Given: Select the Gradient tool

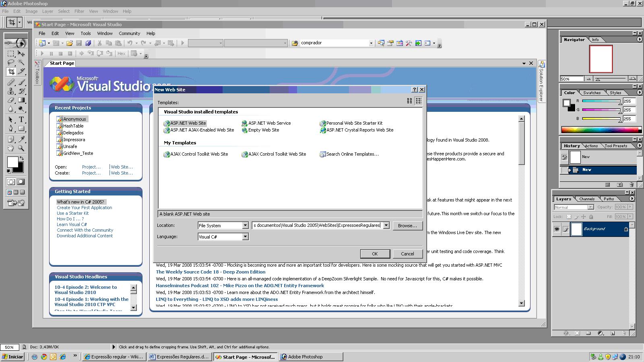Looking at the screenshot, I should click(21, 100).
